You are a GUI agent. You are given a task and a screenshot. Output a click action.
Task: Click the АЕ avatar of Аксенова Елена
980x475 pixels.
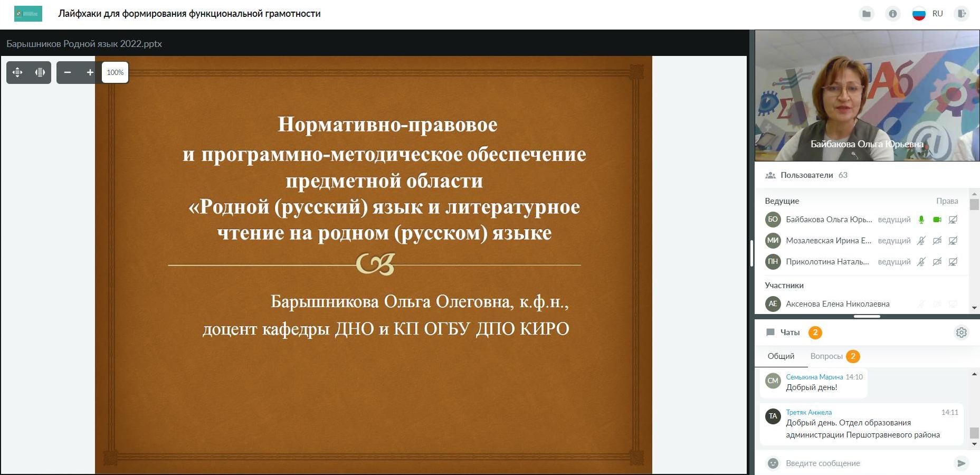773,304
